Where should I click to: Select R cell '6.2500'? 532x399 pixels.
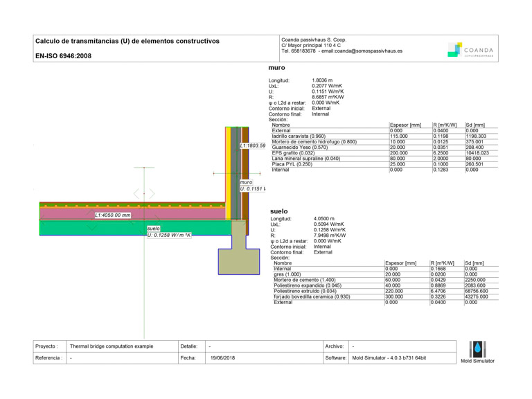[441, 153]
